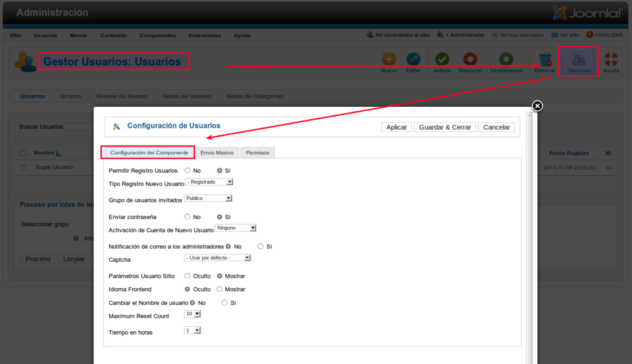This screenshot has height=364, width=632.
Task: Open Activación de Cuenta de Nuevo Usuario dropdown
Action: 236,228
